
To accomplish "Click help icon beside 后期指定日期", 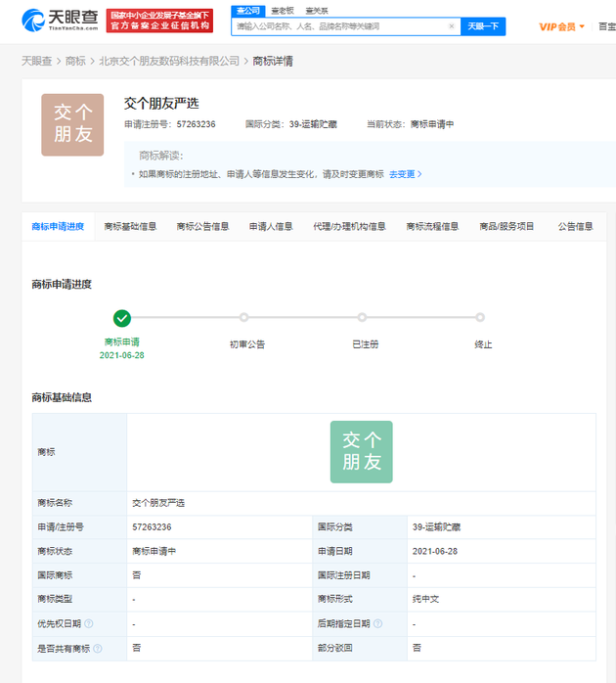I will 377,623.
